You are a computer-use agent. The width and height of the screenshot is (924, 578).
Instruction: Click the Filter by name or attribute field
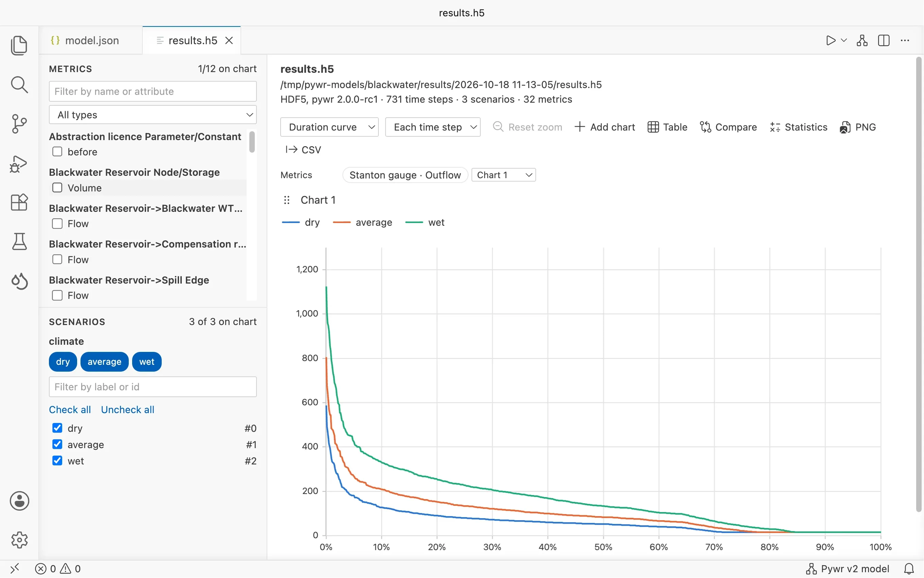point(153,91)
